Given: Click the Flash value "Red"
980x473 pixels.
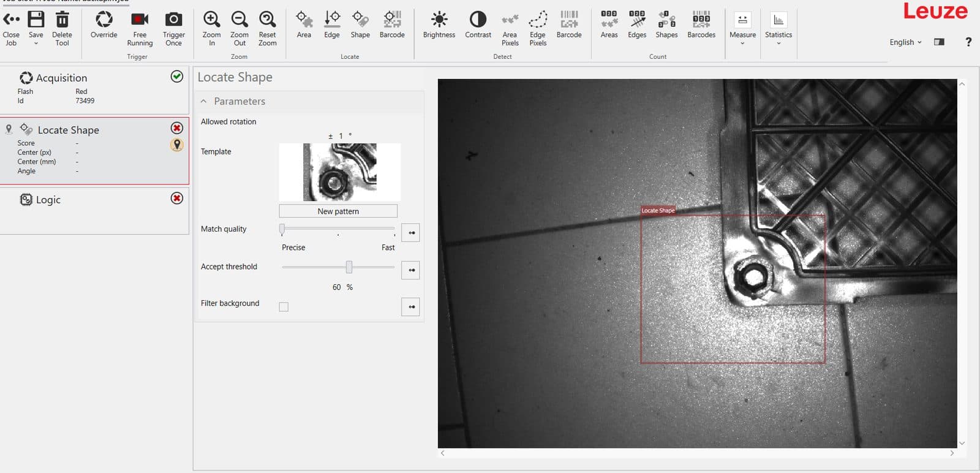Looking at the screenshot, I should point(81,92).
